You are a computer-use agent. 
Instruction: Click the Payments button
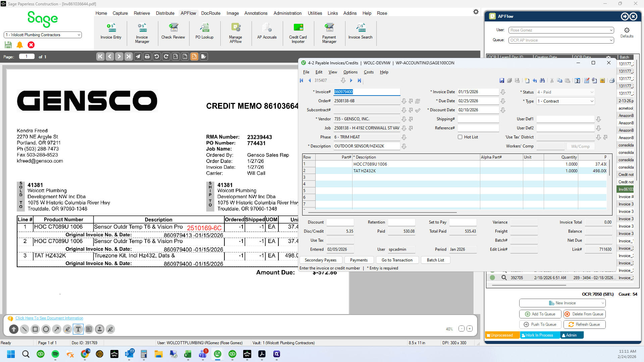click(x=359, y=260)
